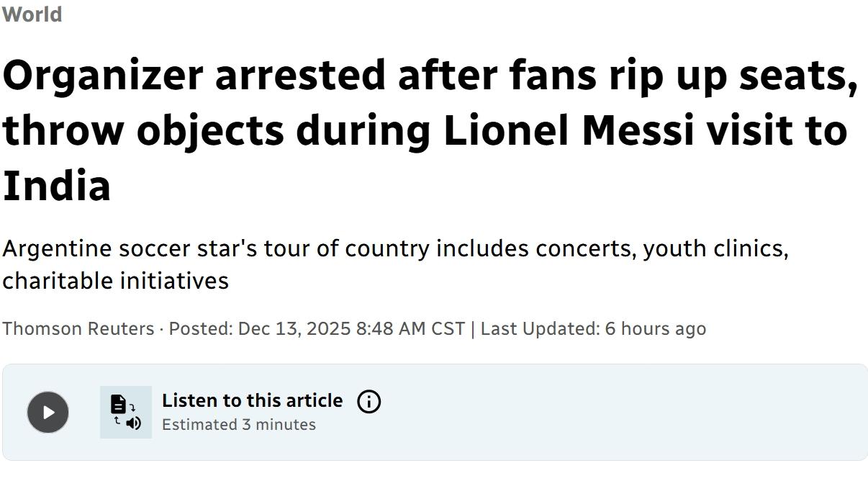868x481 pixels.
Task: Click 'Lionel Messi' in the headline
Action: point(568,130)
